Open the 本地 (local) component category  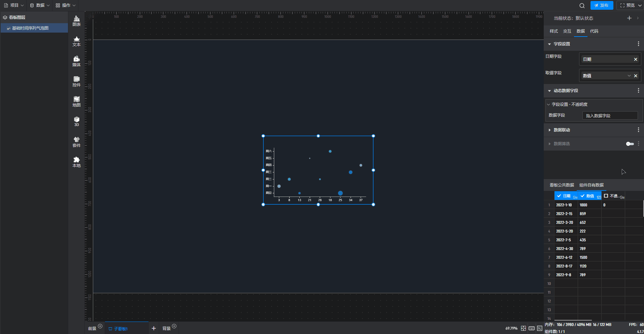[76, 162]
